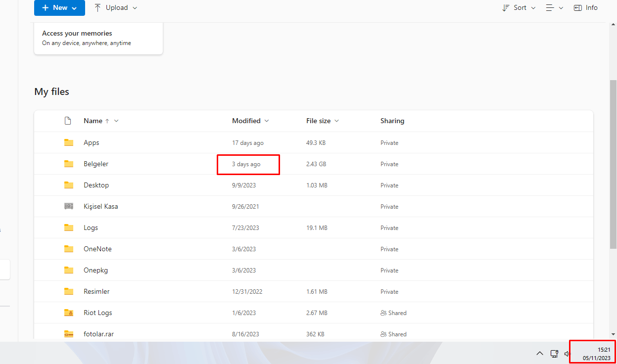
Task: Open the Upload menu
Action: tap(116, 8)
